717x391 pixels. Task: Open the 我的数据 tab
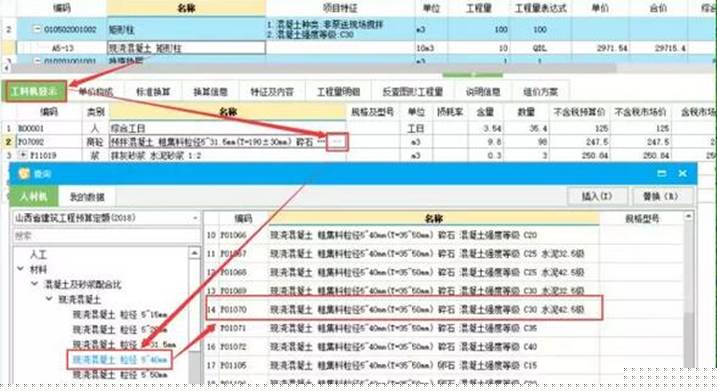coord(87,197)
